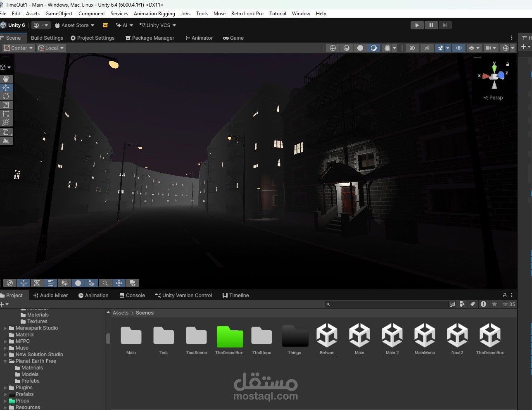Toggle the Project panel lock
Screen dimensions: 532x410
504,295
